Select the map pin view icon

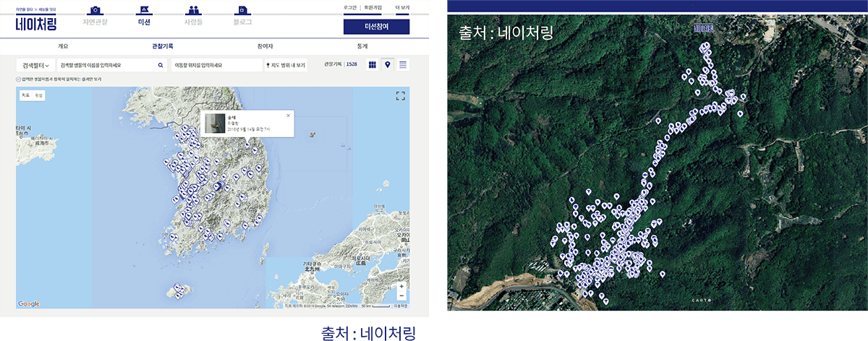(x=388, y=65)
